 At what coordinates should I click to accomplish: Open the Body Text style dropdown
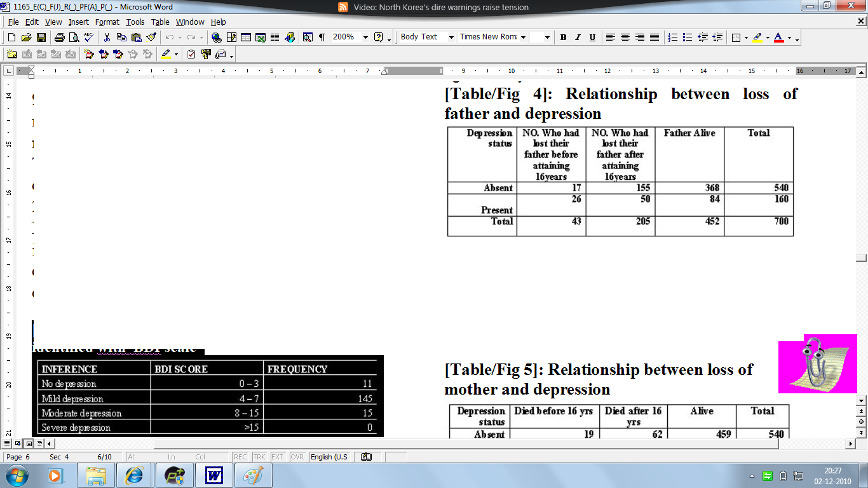[x=451, y=37]
